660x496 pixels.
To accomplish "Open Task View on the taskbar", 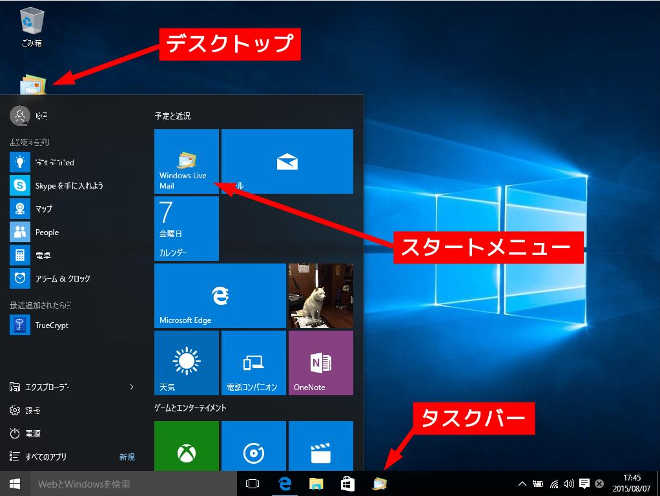I will tap(252, 484).
